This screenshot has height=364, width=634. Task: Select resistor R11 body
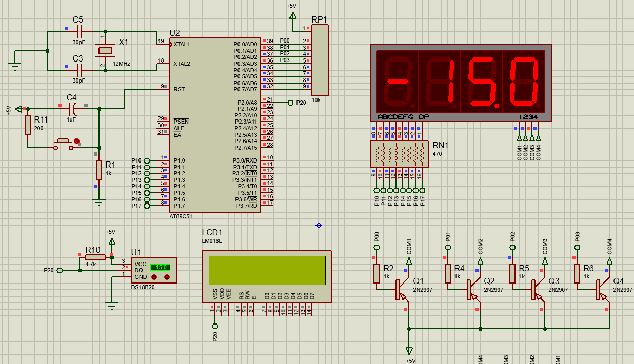coord(28,125)
